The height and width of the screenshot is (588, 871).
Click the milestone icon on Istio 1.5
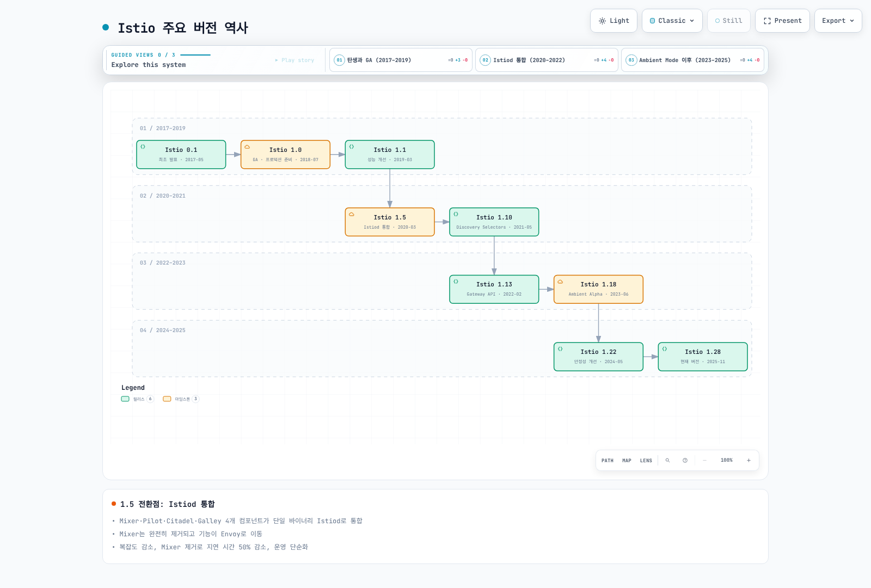point(352,214)
